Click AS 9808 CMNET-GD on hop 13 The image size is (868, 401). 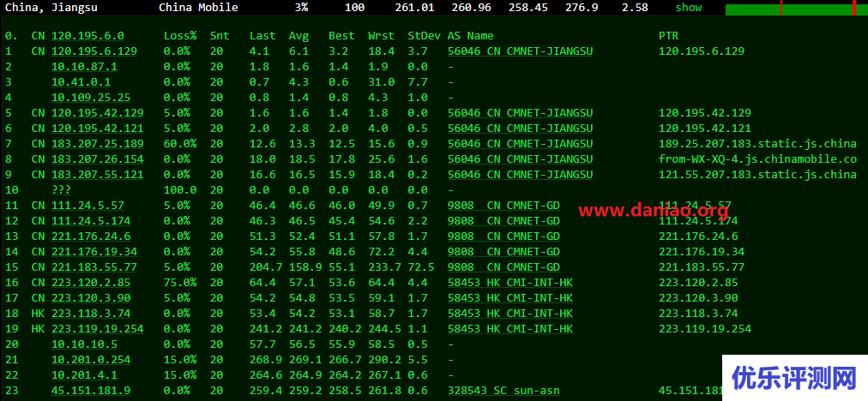point(503,236)
